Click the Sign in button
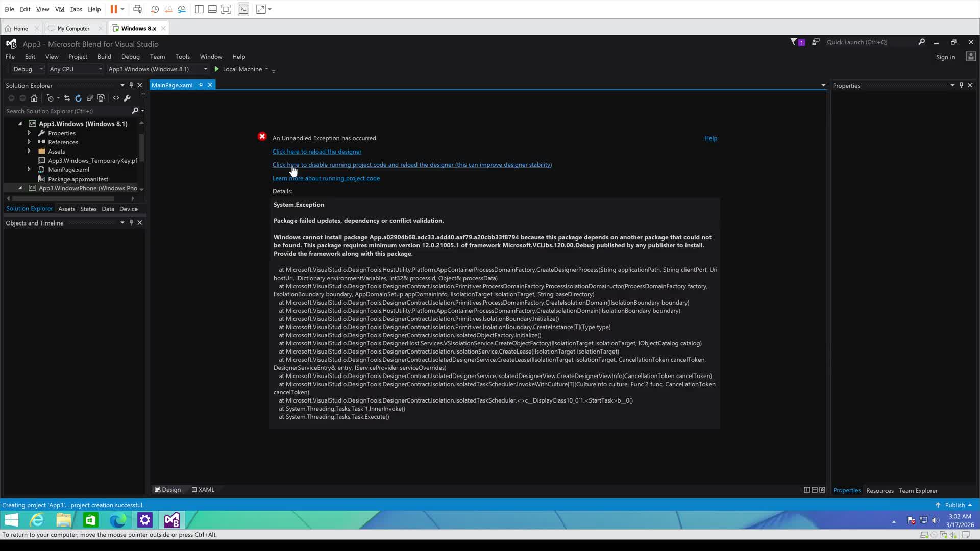This screenshot has width=980, height=551. tap(945, 57)
